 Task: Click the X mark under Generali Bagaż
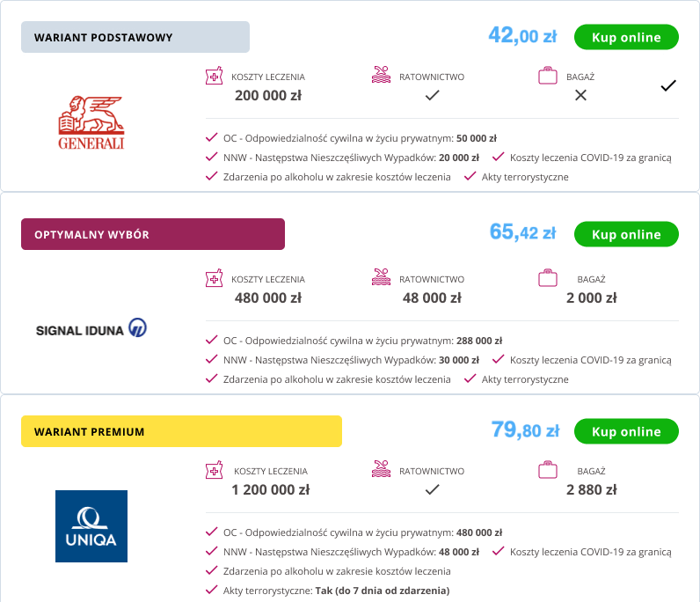580,95
